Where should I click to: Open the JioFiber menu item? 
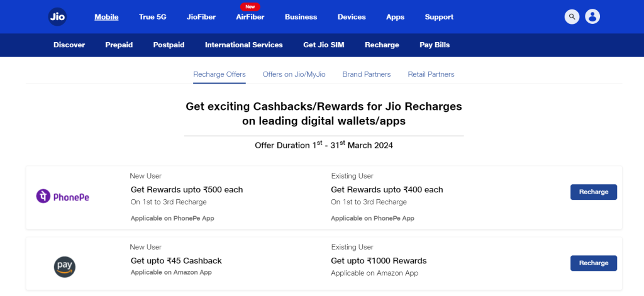(201, 17)
